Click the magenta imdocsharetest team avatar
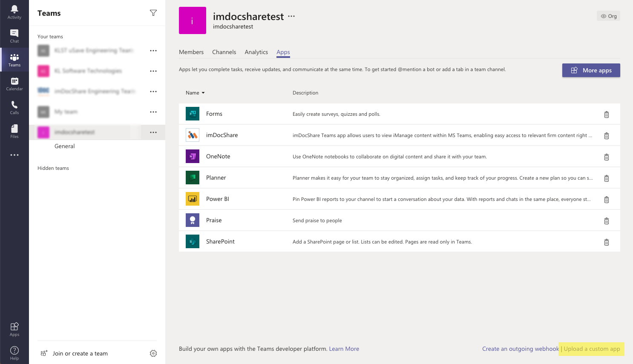 193,20
